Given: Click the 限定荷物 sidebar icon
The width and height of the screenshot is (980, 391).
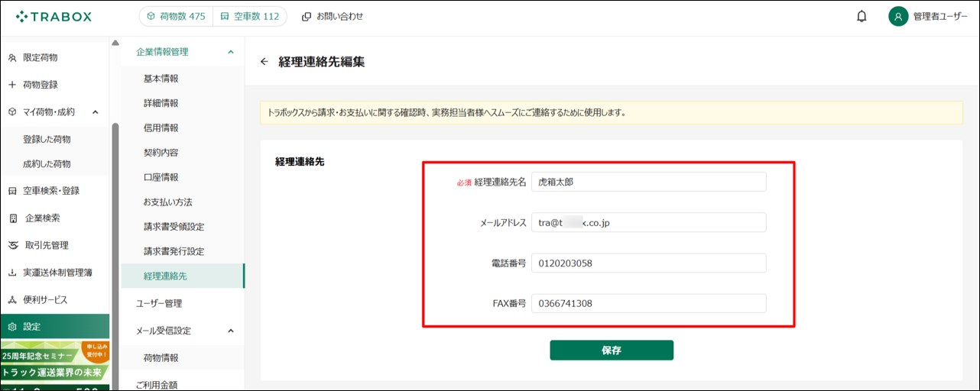Looking at the screenshot, I should coord(12,57).
